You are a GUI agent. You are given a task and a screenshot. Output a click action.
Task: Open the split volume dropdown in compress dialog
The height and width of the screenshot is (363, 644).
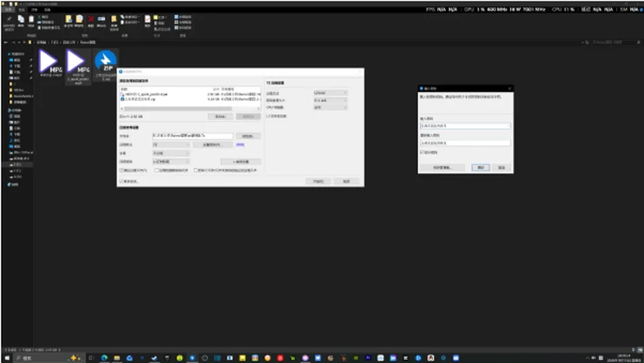[171, 153]
